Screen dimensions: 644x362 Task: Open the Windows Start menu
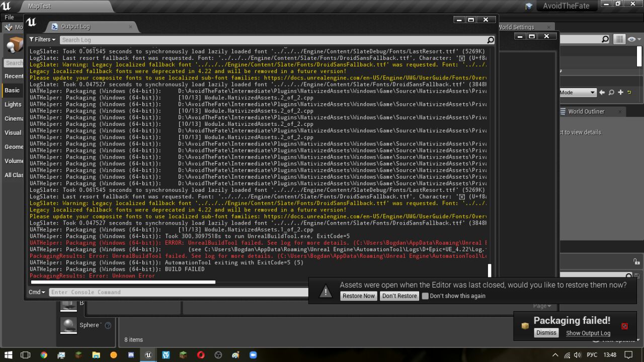pos(9,354)
